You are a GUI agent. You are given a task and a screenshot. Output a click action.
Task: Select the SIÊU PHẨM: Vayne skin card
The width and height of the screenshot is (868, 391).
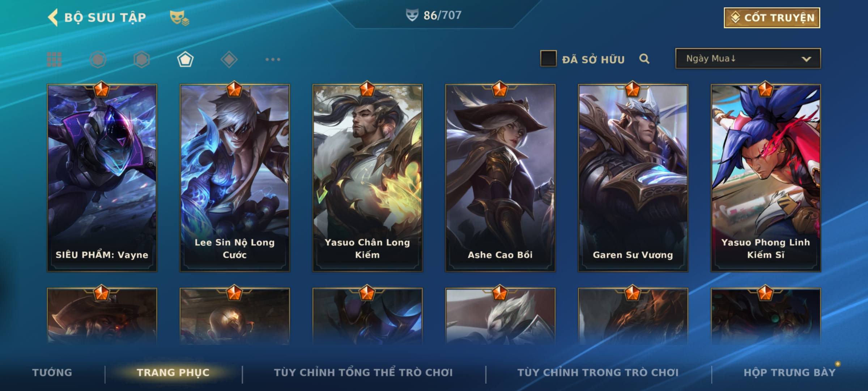tap(102, 178)
